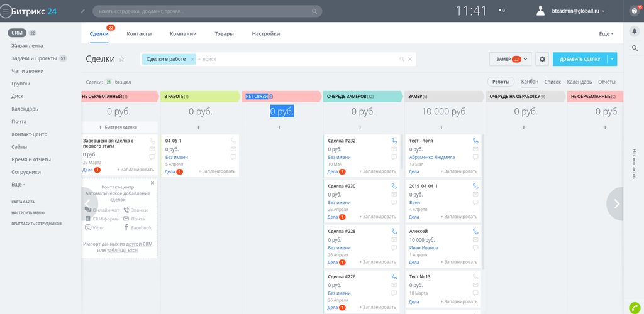The image size is (644, 314).
Task: Click the right sidebar search magnifier icon
Action: click(634, 48)
